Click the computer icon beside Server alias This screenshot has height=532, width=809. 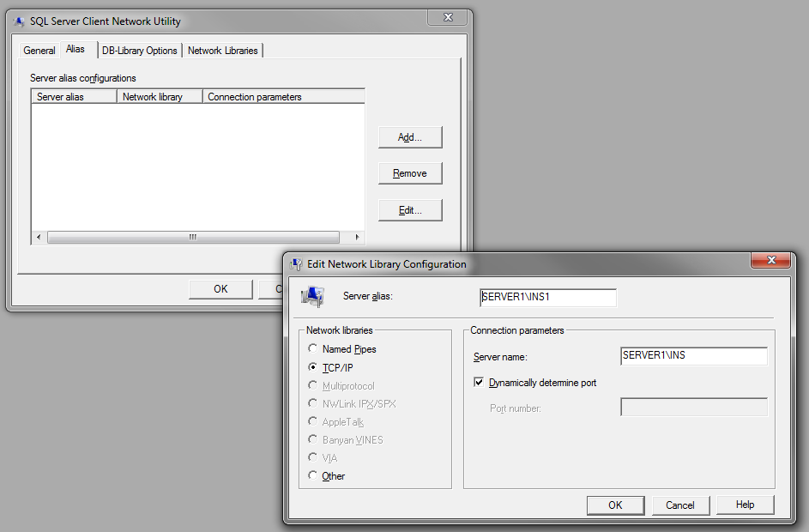pos(312,296)
